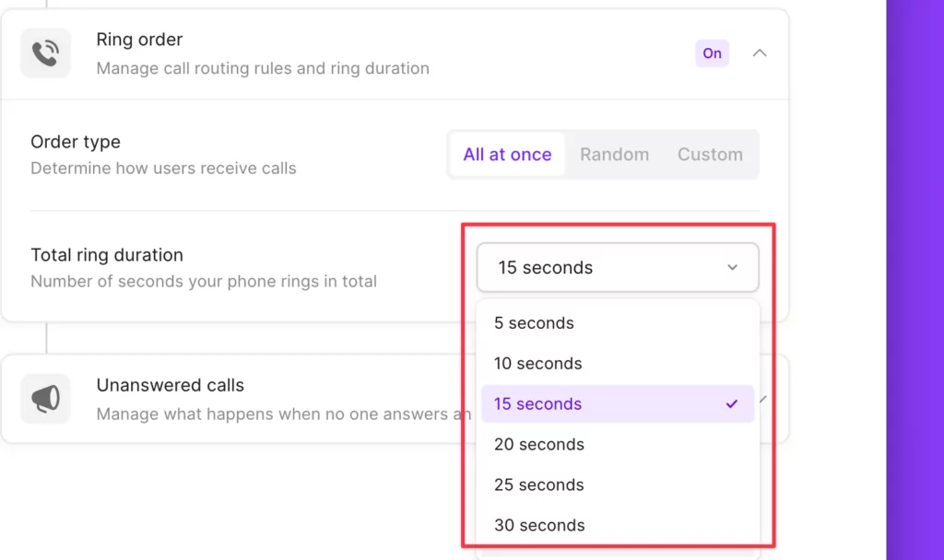
Task: Toggle the Ring order On badge
Action: [712, 53]
